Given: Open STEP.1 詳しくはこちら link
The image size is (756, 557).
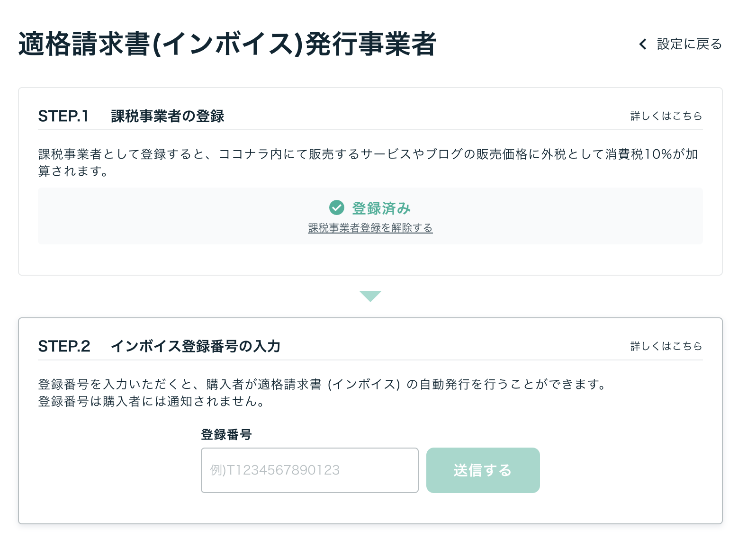Looking at the screenshot, I should [x=666, y=116].
